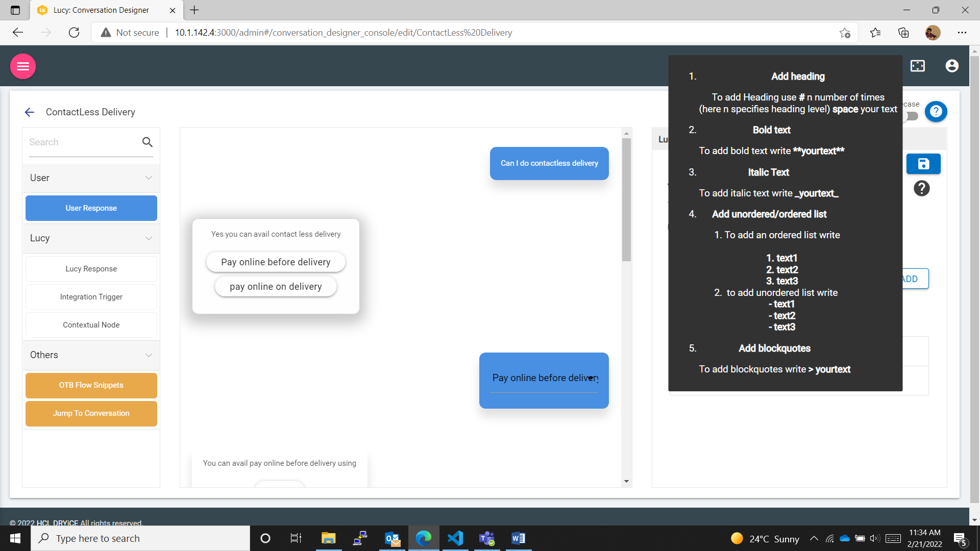Click the black question mark icon
The image size is (980, 551).
[x=921, y=189]
